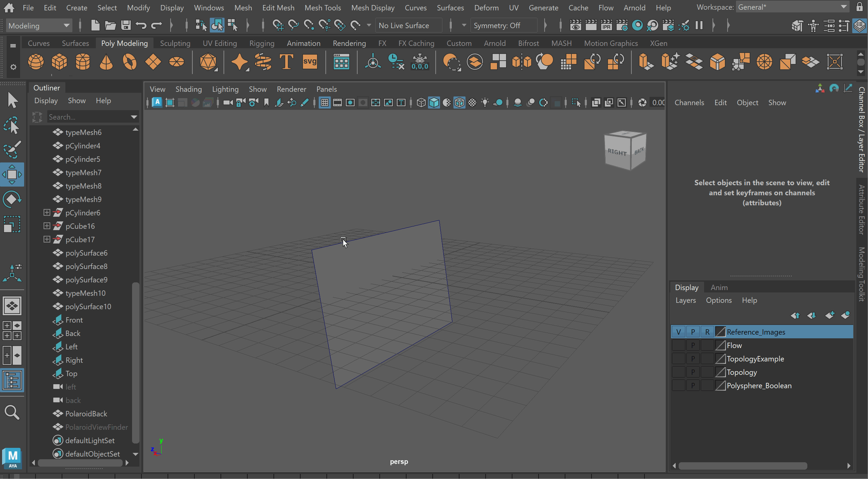Select the Lasso selection tool

pyautogui.click(x=12, y=125)
